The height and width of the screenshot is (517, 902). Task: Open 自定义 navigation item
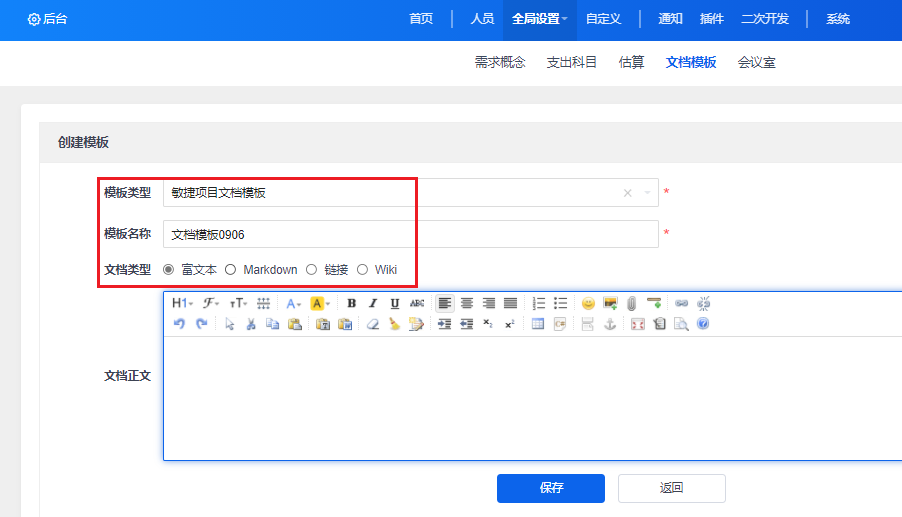click(603, 19)
